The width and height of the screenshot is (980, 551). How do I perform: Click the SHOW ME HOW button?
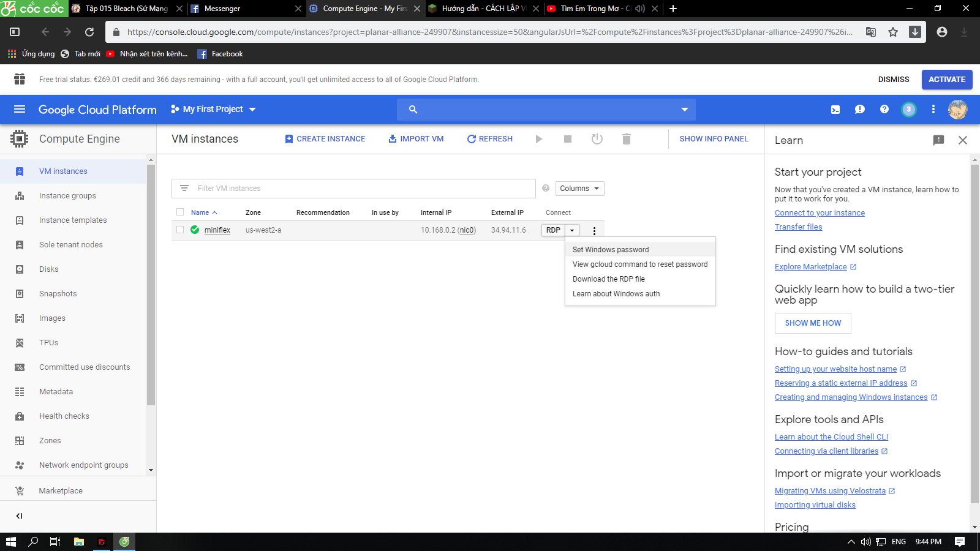pos(813,323)
